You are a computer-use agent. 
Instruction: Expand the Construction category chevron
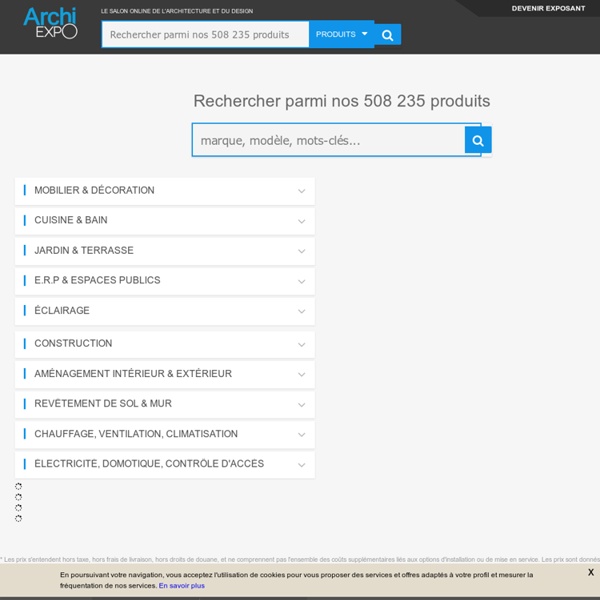[x=301, y=344]
